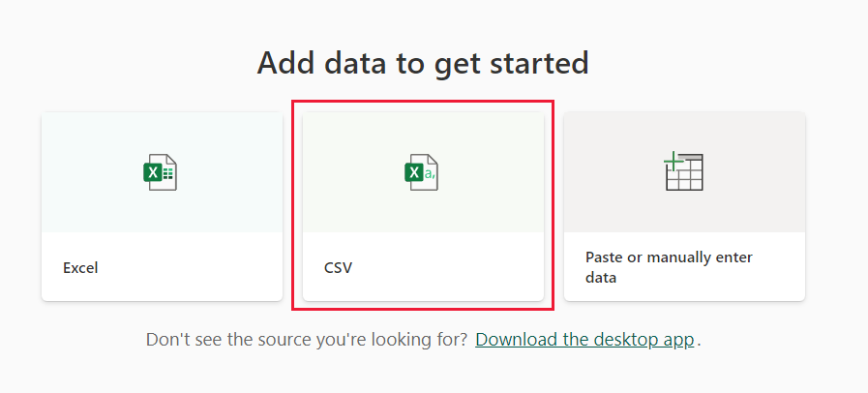Click the gray header of the Paste data card
This screenshot has height=393, width=868.
[x=619, y=145]
